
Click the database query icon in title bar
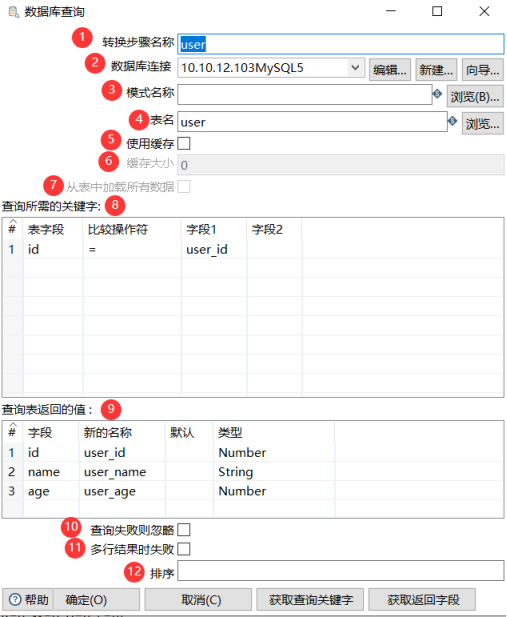coord(14,12)
